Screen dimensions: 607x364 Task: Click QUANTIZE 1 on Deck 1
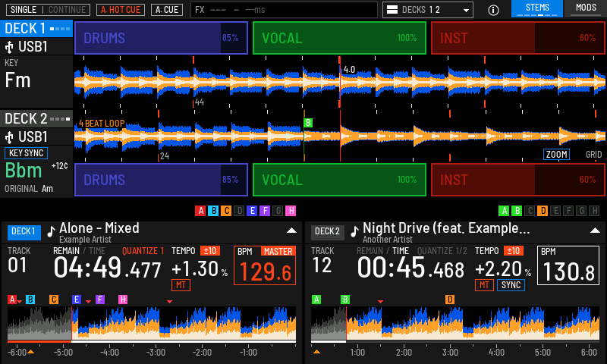(143, 251)
